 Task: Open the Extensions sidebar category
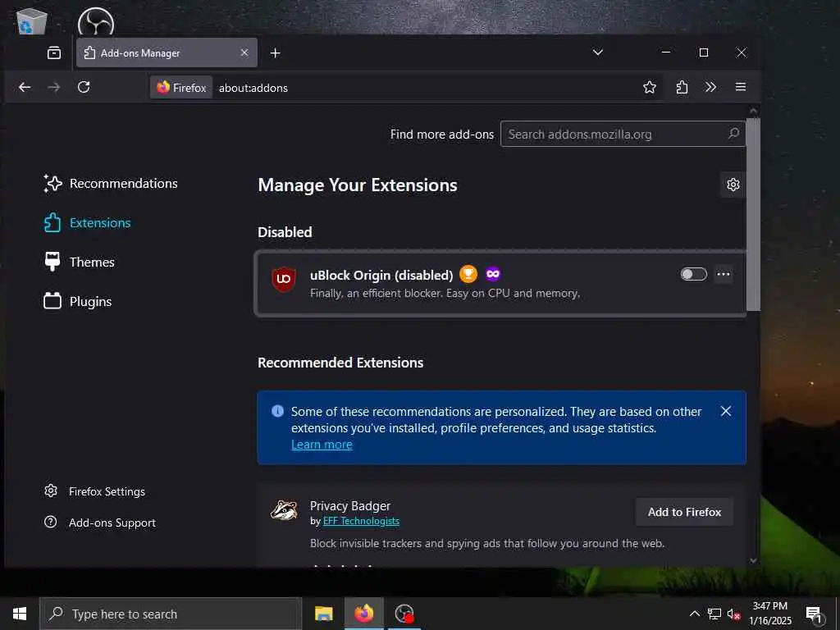click(87, 223)
